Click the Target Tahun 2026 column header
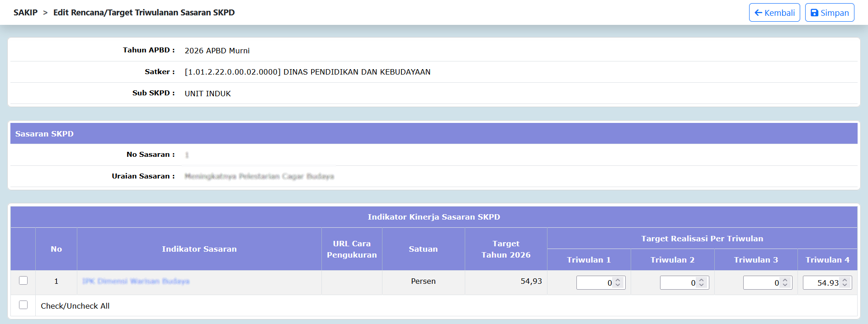The height and width of the screenshot is (324, 868). 506,249
